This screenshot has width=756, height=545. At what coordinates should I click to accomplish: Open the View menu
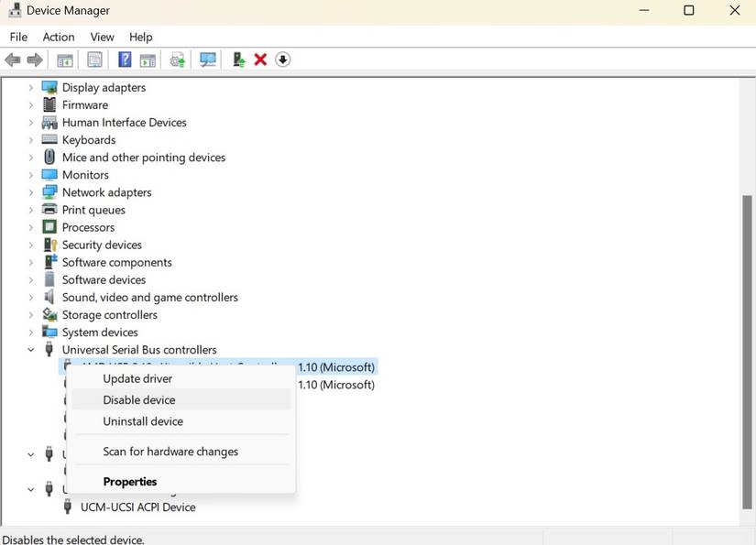(x=102, y=37)
